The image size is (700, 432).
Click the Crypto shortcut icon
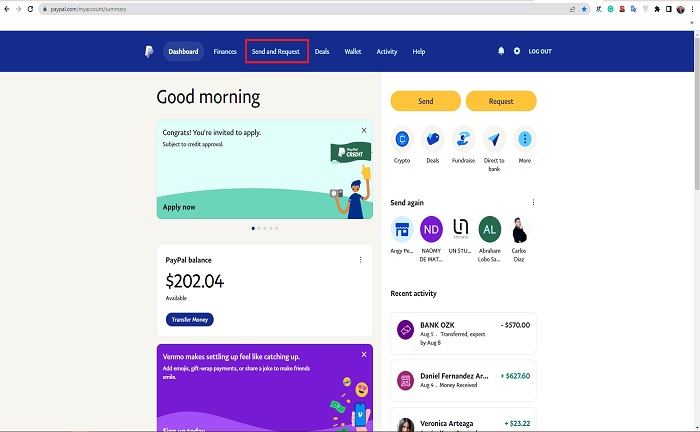pyautogui.click(x=402, y=139)
